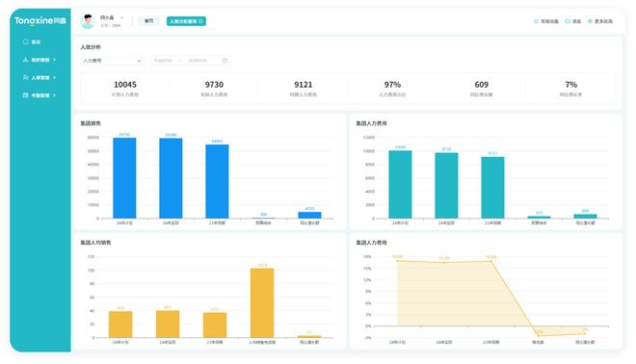Click the 人效分析 section heading
The image size is (636, 364).
point(91,47)
